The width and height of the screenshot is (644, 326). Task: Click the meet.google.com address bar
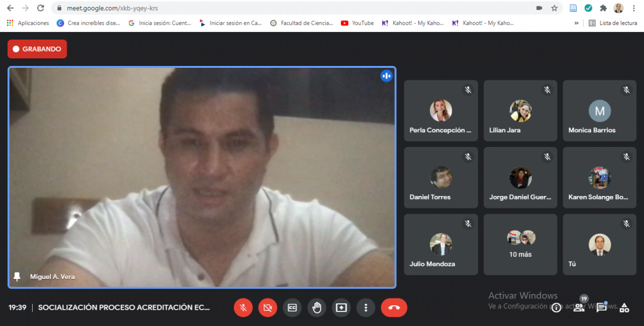click(x=252, y=8)
